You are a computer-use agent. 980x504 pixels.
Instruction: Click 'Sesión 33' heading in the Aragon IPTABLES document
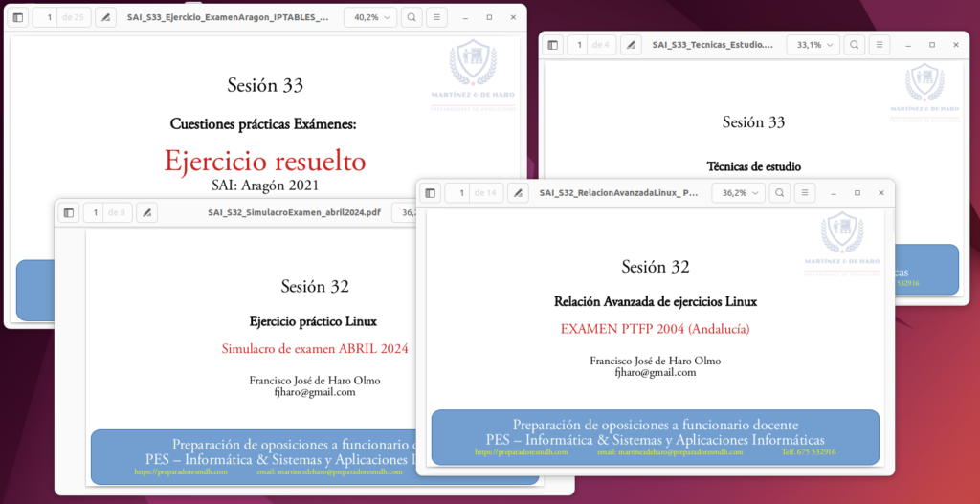coord(265,85)
